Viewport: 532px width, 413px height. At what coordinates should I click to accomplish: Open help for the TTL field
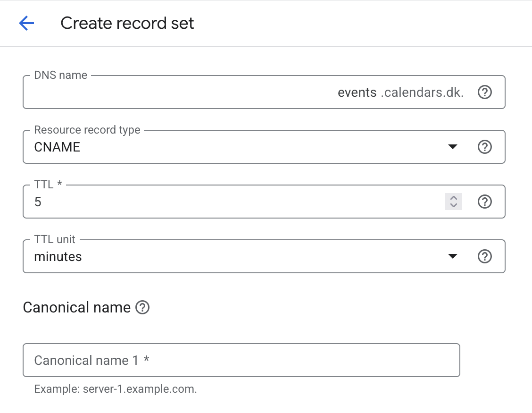pos(484,202)
